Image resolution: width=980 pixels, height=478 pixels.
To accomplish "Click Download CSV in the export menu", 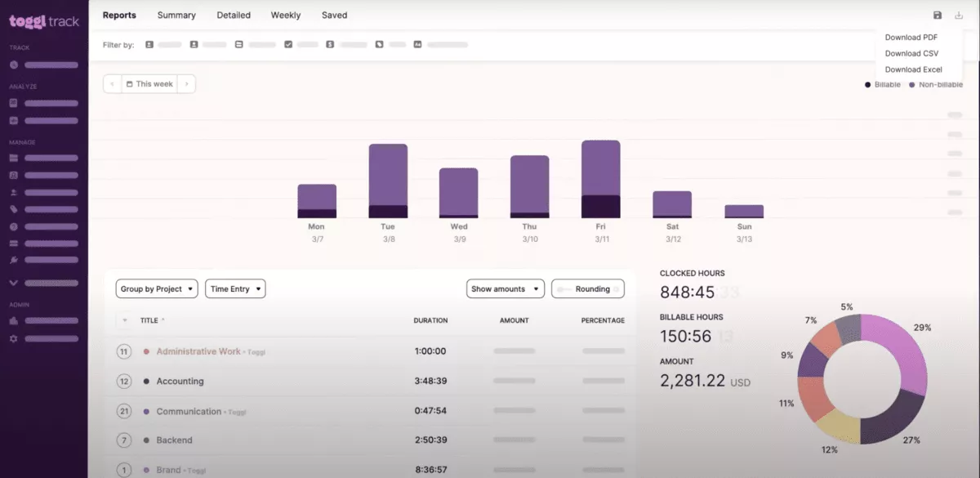I will pyautogui.click(x=911, y=53).
